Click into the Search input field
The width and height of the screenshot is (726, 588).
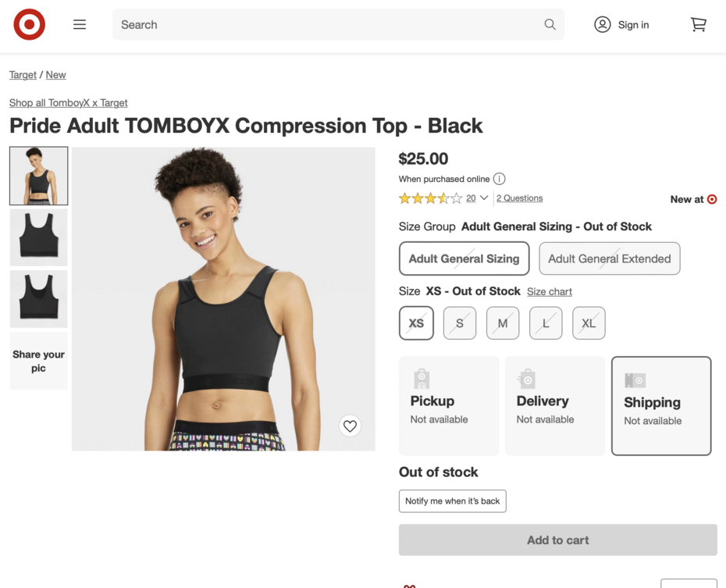(328, 25)
